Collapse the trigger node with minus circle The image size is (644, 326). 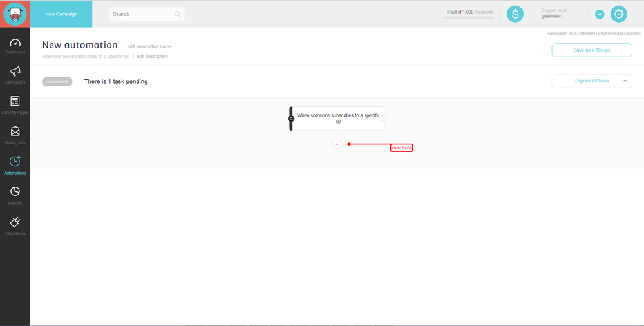(x=384, y=119)
